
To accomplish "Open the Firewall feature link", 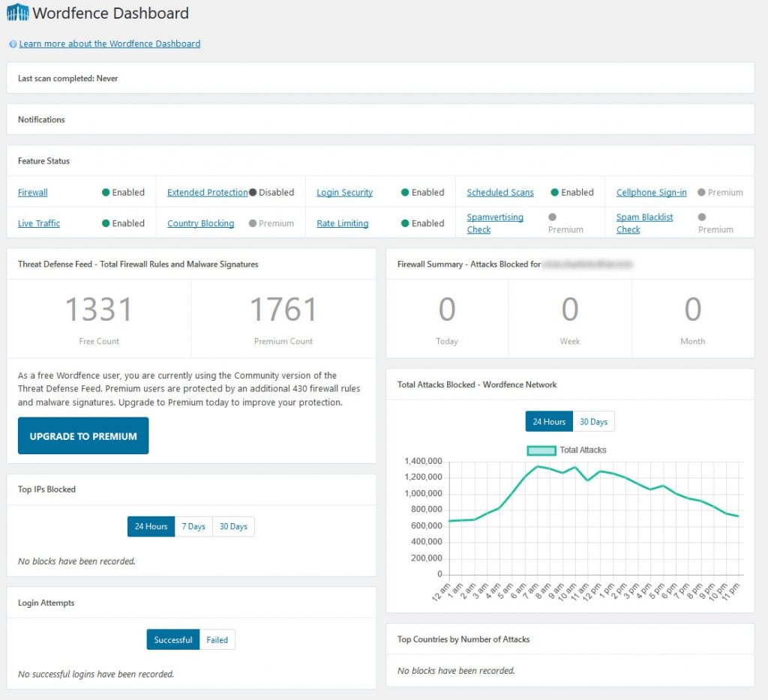I will (33, 193).
